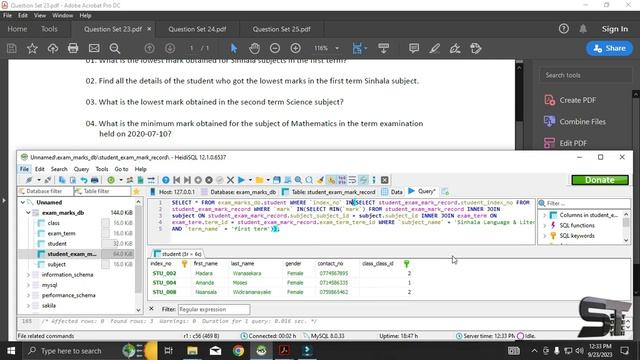Click Acrobat's zoom in plus icon
The height and width of the screenshot is (360, 640).
coord(296,49)
